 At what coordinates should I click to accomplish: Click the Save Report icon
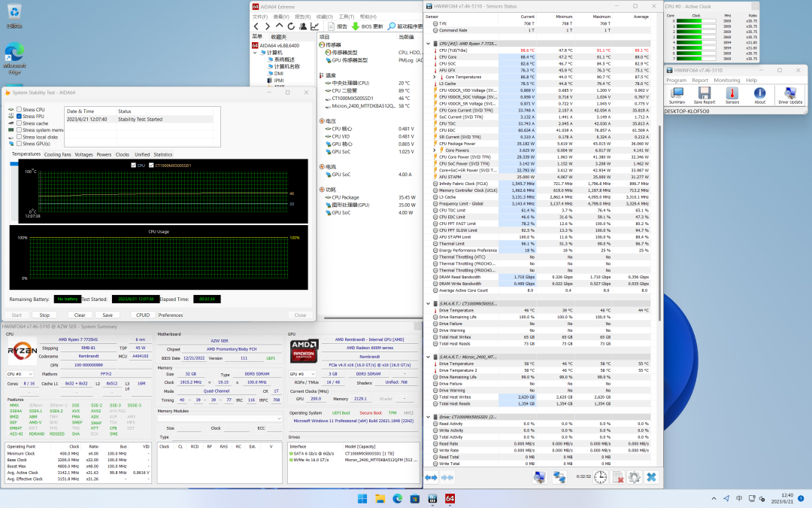click(704, 93)
